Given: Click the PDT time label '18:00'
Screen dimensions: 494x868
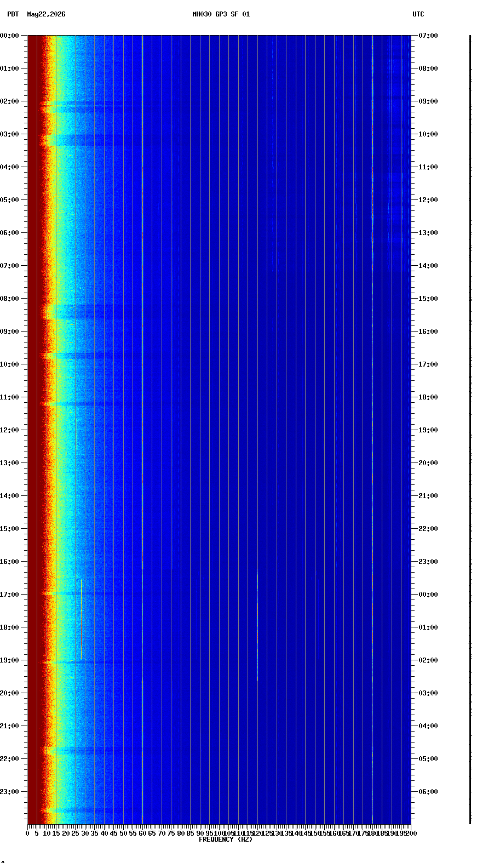Looking at the screenshot, I should 9,627.
